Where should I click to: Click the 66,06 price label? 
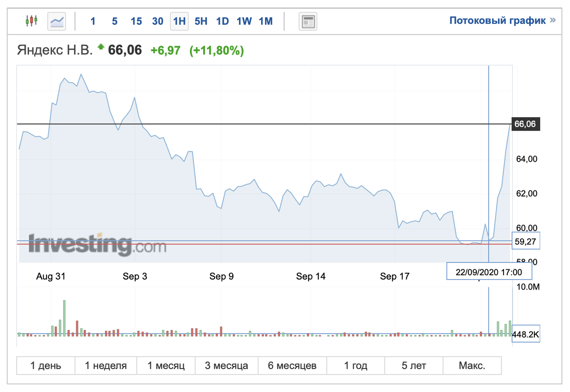tap(525, 124)
